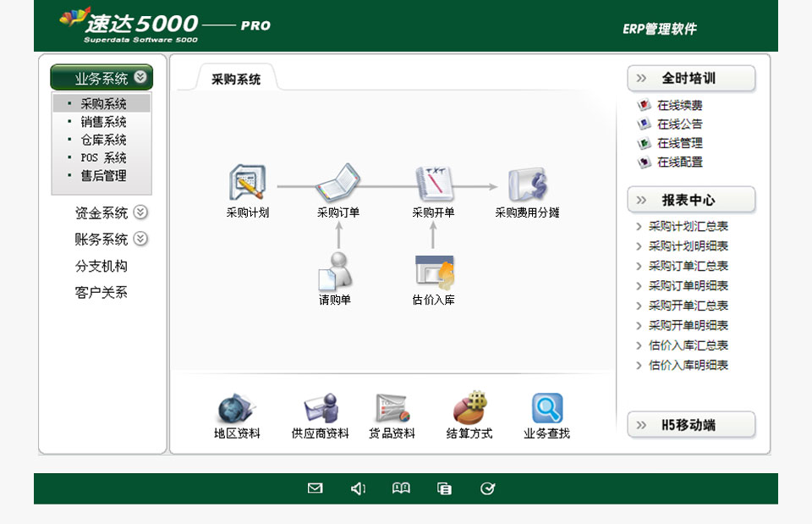Click the ERP管理软件 header text

(660, 29)
